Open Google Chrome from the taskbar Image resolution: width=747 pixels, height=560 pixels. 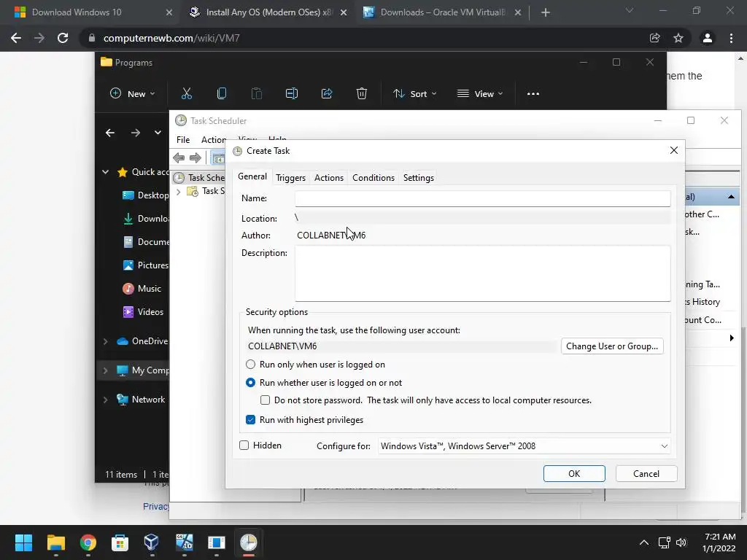(x=88, y=542)
